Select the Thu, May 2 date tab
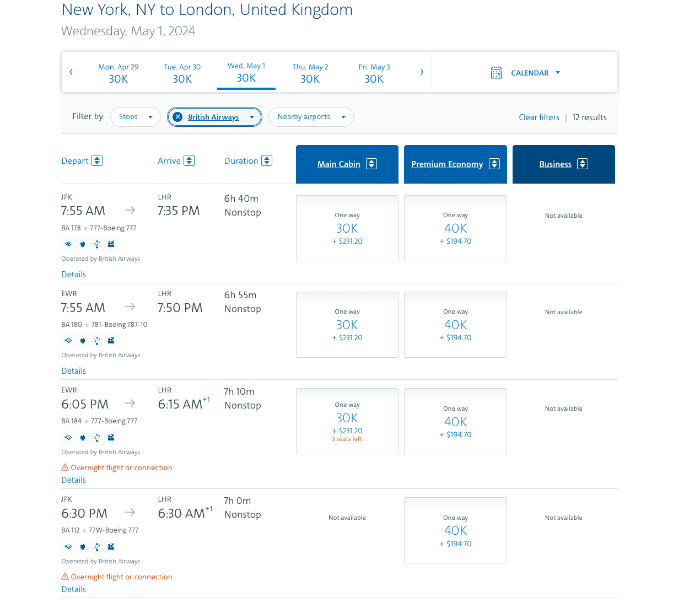The height and width of the screenshot is (602, 700). [x=310, y=73]
